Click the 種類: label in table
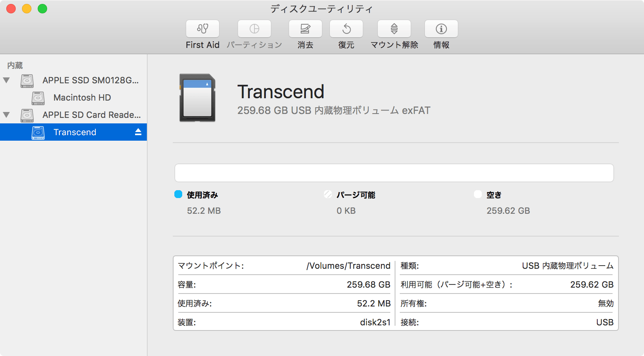This screenshot has height=356, width=644. (x=410, y=266)
